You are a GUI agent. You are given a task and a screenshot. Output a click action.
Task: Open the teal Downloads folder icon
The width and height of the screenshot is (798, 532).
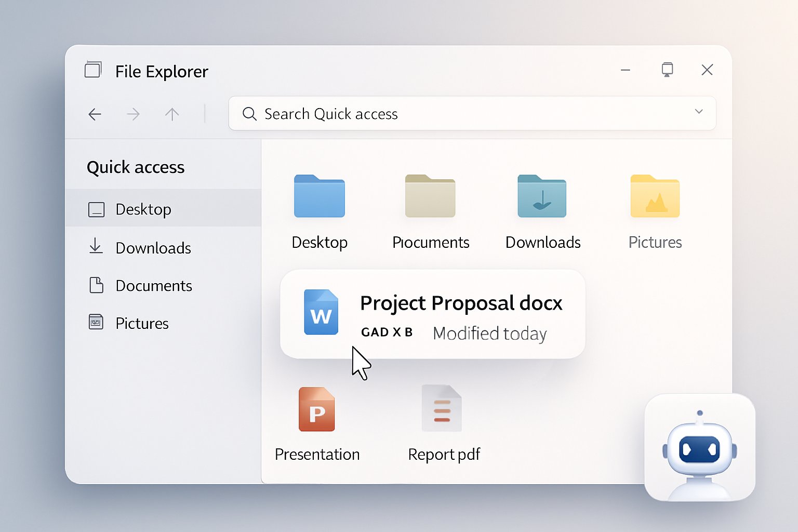(542, 196)
